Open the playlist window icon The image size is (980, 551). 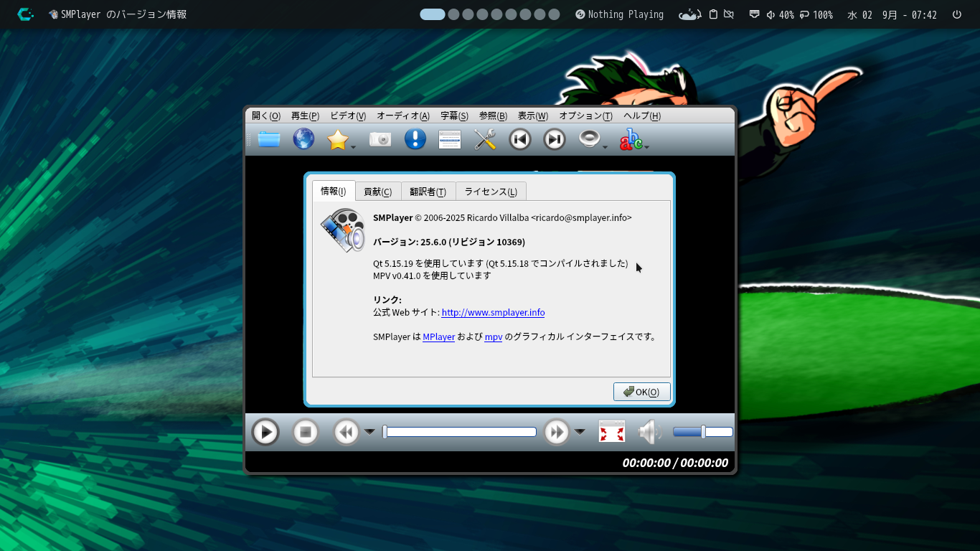coord(450,139)
